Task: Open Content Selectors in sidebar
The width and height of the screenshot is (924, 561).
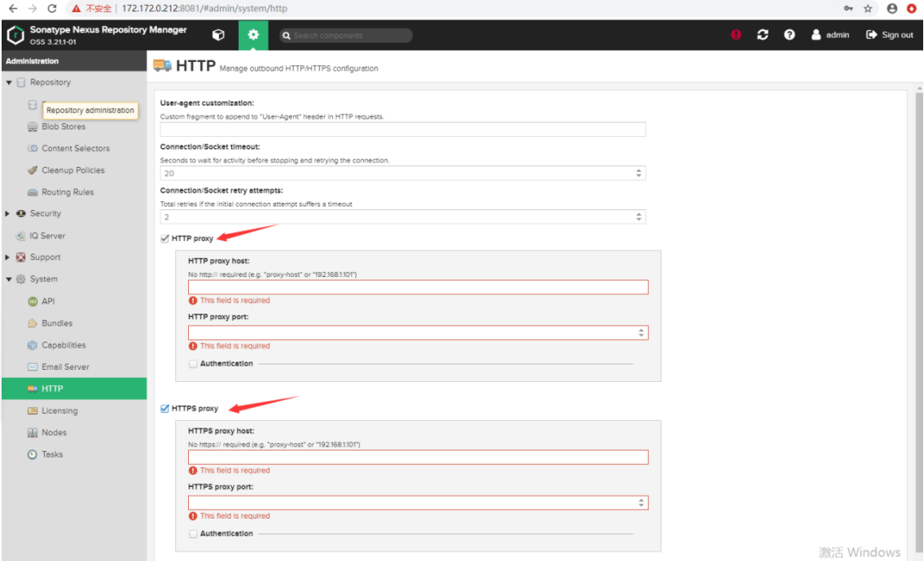Action: (76, 148)
